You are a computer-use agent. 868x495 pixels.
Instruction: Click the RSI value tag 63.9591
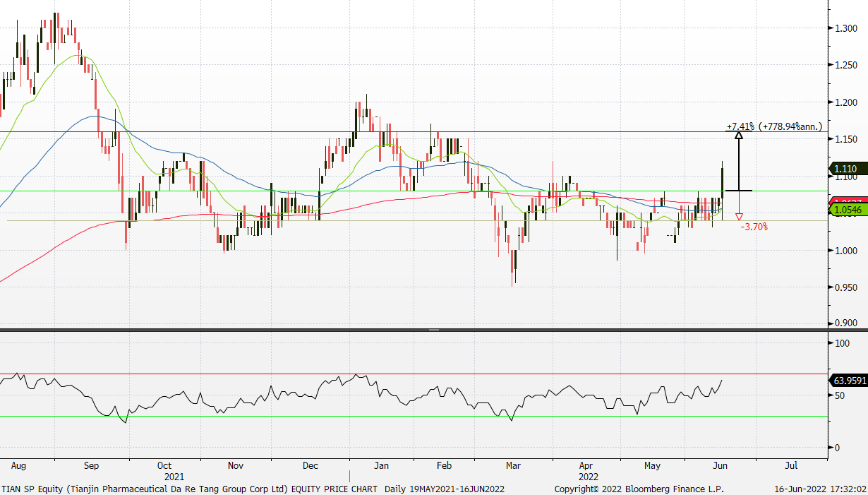848,381
